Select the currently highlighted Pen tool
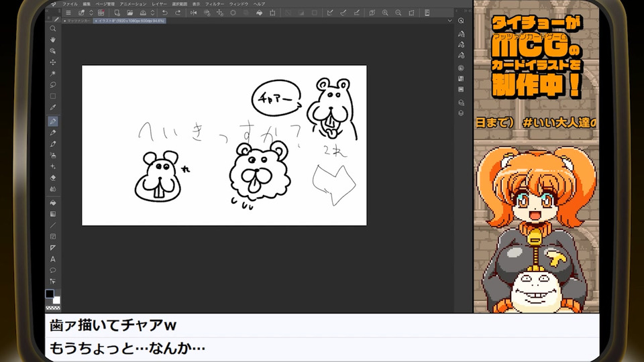Screen dimensions: 644x362 [53, 121]
